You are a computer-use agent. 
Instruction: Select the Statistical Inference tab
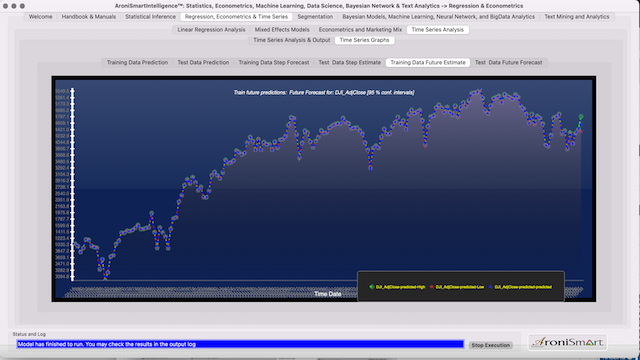[x=150, y=17]
